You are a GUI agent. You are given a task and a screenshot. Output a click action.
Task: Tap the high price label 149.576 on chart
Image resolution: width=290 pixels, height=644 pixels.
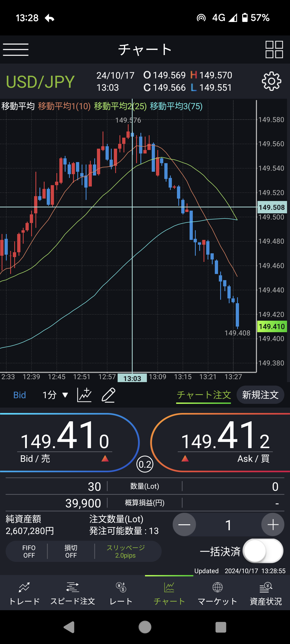(x=128, y=120)
